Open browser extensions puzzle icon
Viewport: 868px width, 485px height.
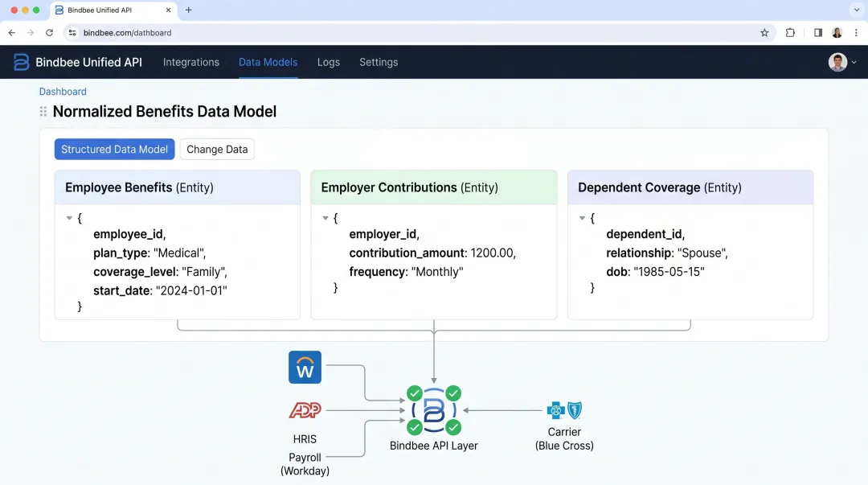pos(790,33)
